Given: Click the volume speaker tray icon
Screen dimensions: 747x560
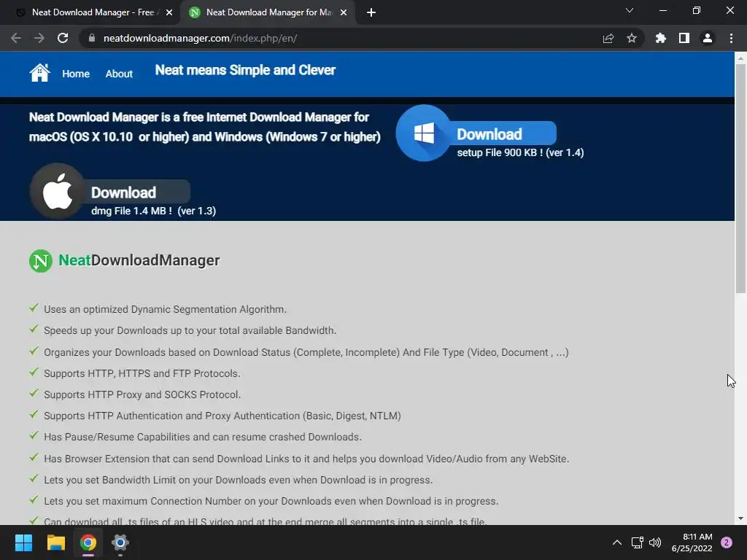Looking at the screenshot, I should (x=655, y=542).
